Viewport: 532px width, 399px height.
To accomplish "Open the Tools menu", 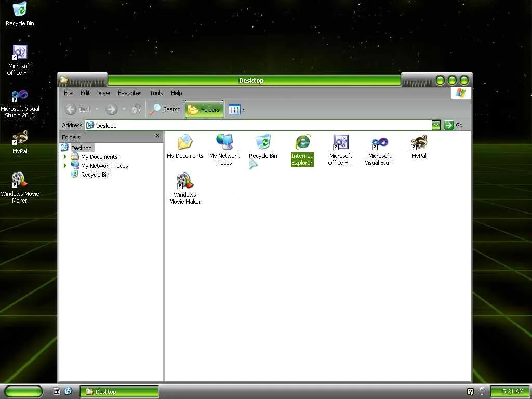I will coord(156,92).
